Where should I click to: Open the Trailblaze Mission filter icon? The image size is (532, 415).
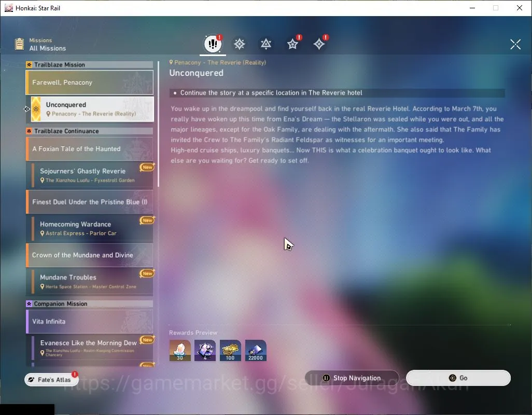[x=240, y=44]
